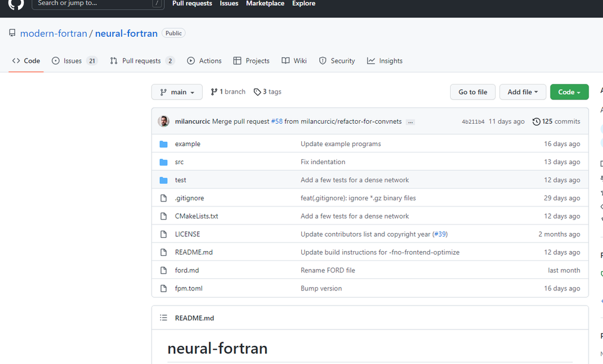Click the example folder icon

pos(164,144)
